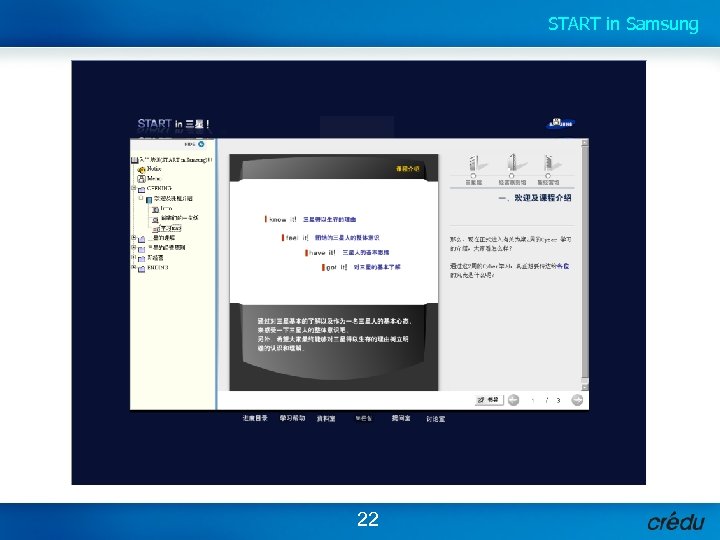
Task: Open the Notice item with yellow icon
Action: (x=150, y=169)
